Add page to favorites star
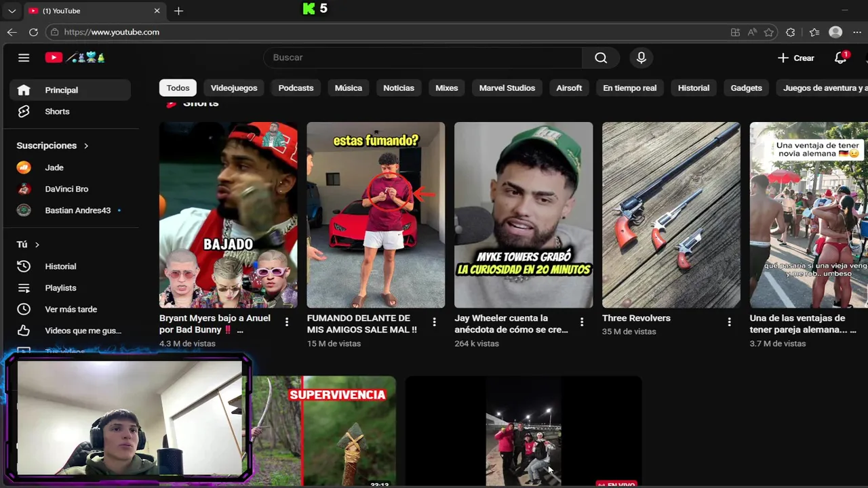 point(768,33)
